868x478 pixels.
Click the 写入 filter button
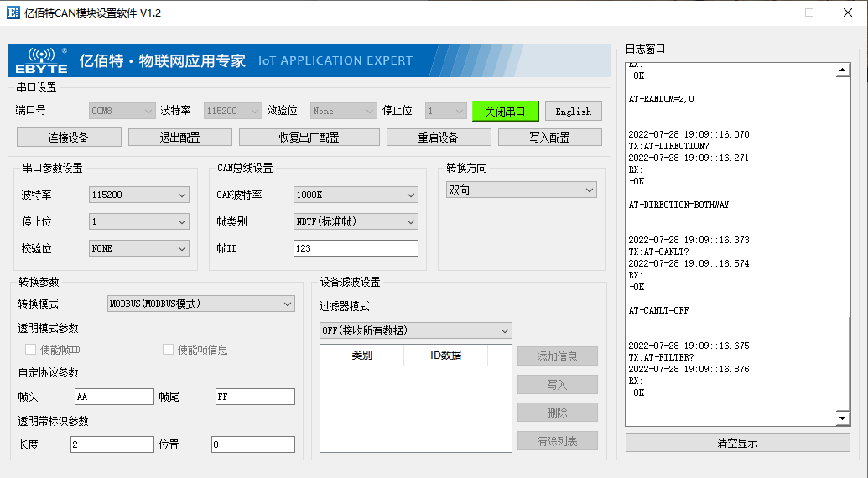coord(558,385)
